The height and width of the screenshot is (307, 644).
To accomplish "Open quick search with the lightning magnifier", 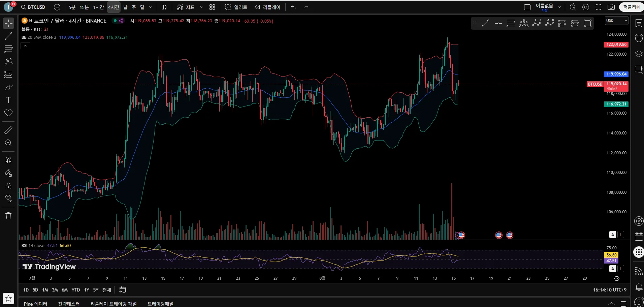I will pos(573,7).
